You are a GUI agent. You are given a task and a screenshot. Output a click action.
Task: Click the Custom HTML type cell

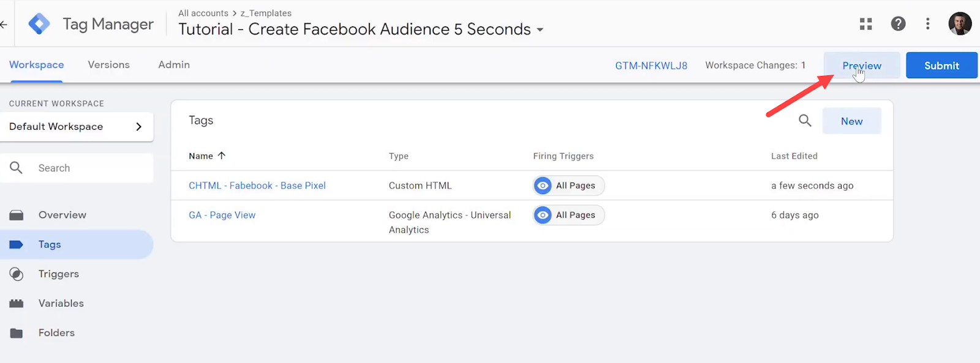[x=420, y=185]
